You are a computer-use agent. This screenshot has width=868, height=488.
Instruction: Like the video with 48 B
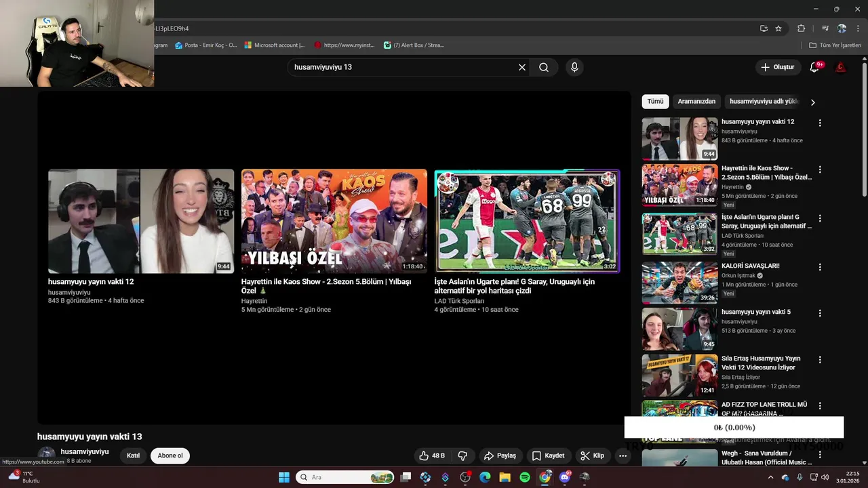(x=431, y=455)
